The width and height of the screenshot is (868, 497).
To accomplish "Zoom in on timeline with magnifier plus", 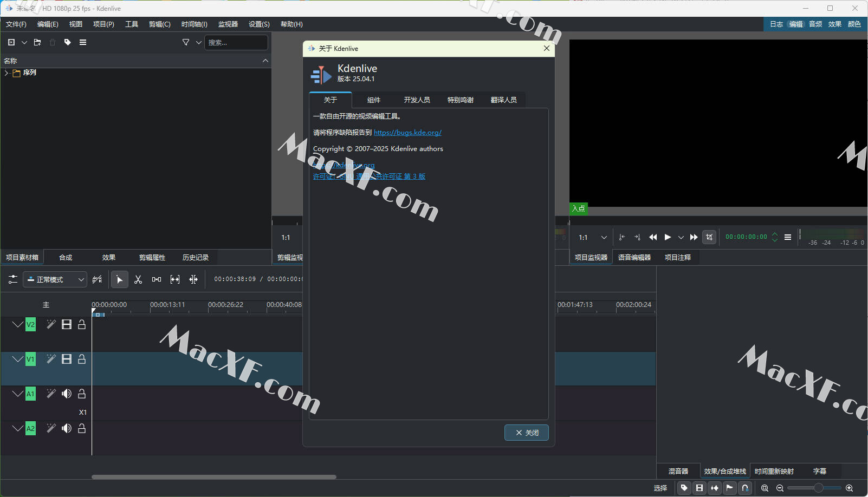I will (x=849, y=488).
